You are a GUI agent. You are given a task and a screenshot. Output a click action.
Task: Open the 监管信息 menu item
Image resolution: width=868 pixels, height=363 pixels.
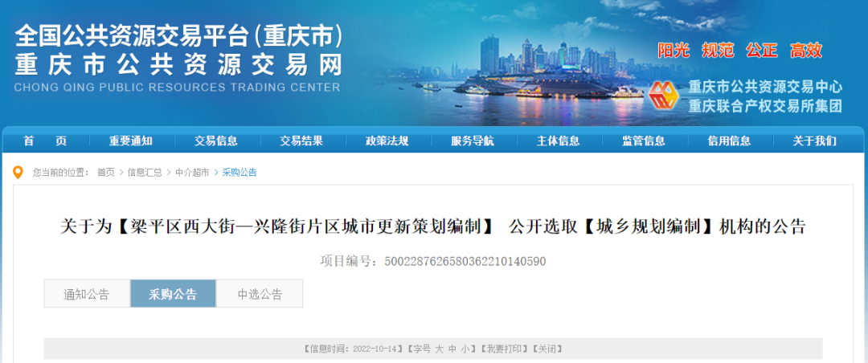click(643, 141)
